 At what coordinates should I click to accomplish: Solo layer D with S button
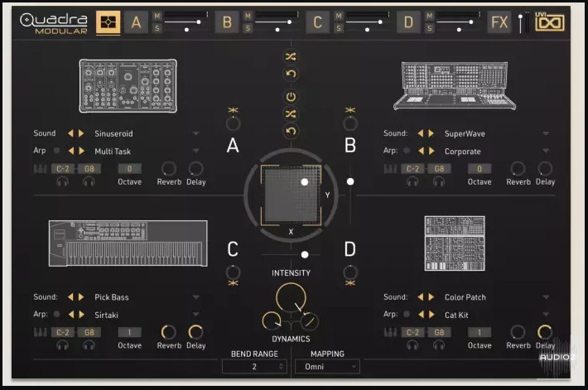[429, 28]
